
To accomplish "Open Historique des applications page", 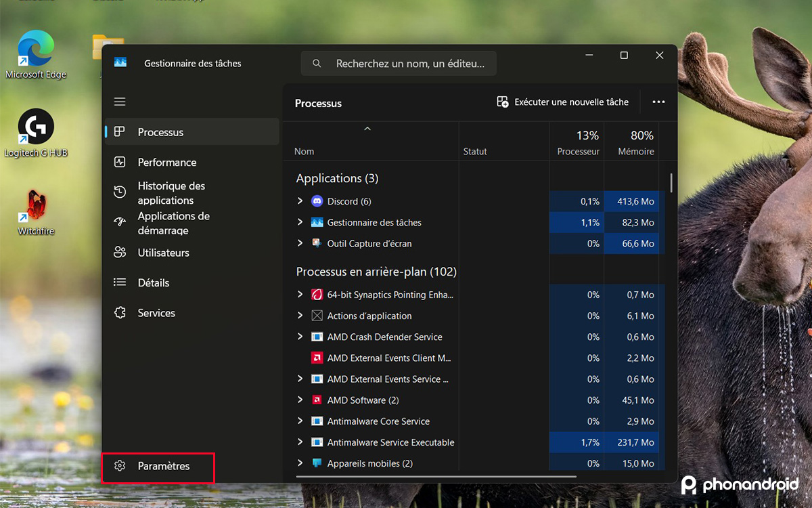I will click(x=191, y=192).
